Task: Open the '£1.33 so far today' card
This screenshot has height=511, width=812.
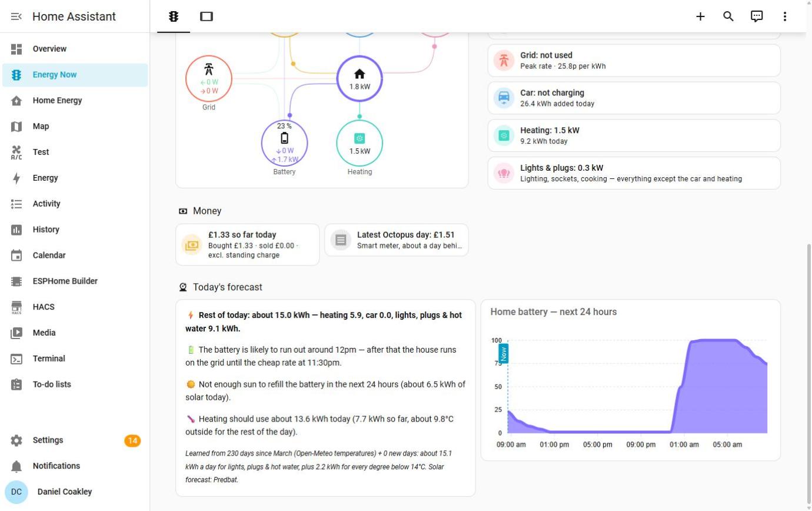Action: click(248, 245)
